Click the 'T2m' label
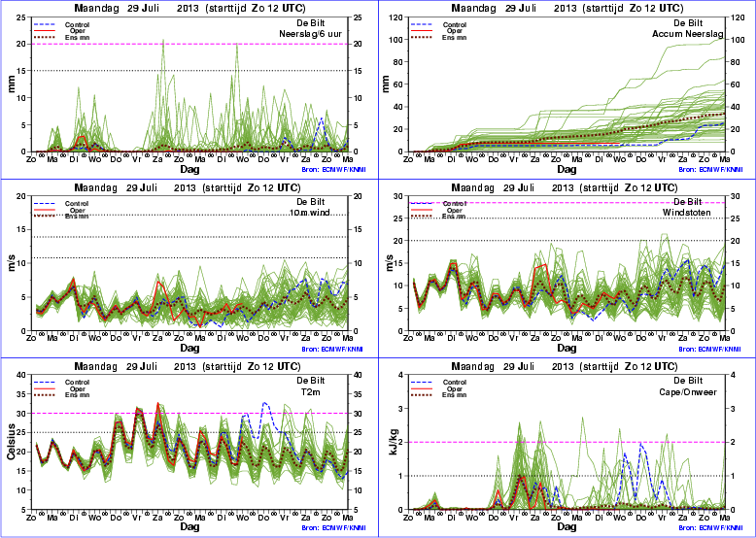This screenshot has height=538, width=756. coord(311,392)
